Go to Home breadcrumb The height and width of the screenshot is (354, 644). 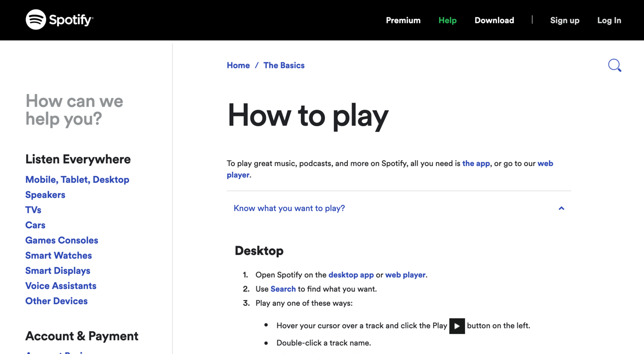tap(238, 65)
